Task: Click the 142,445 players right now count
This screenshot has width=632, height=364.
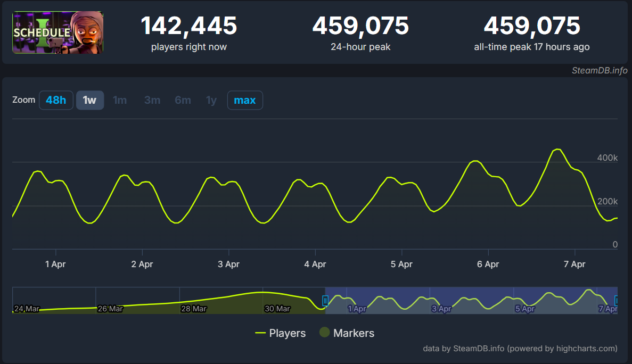Action: [188, 26]
